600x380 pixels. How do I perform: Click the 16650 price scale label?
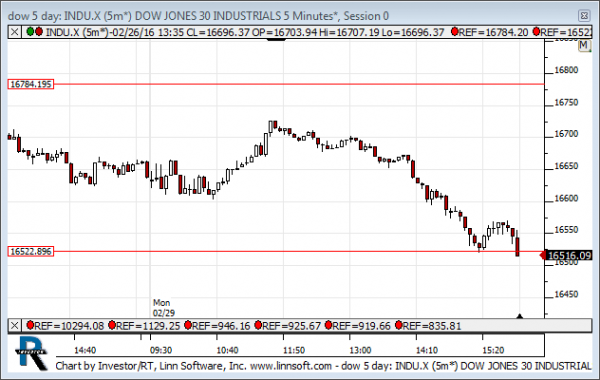click(x=566, y=166)
